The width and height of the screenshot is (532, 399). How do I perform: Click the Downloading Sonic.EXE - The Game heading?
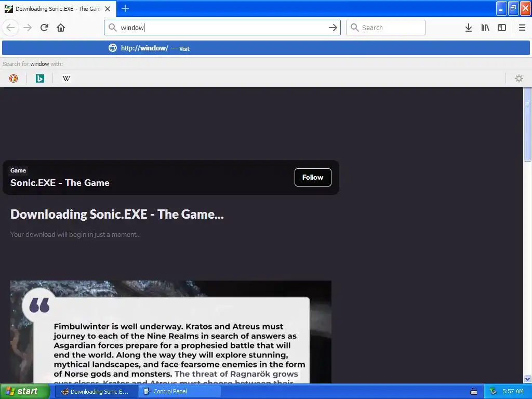[117, 215]
